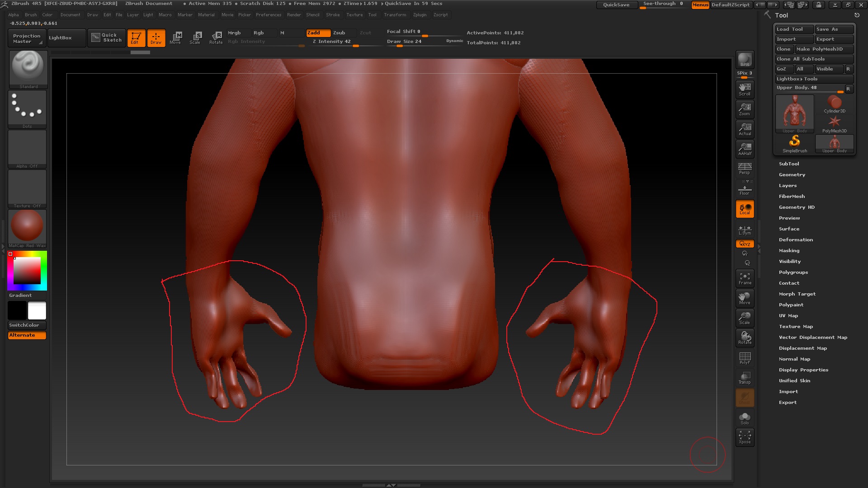868x488 pixels.
Task: Click the Xpose icon
Action: (x=745, y=437)
